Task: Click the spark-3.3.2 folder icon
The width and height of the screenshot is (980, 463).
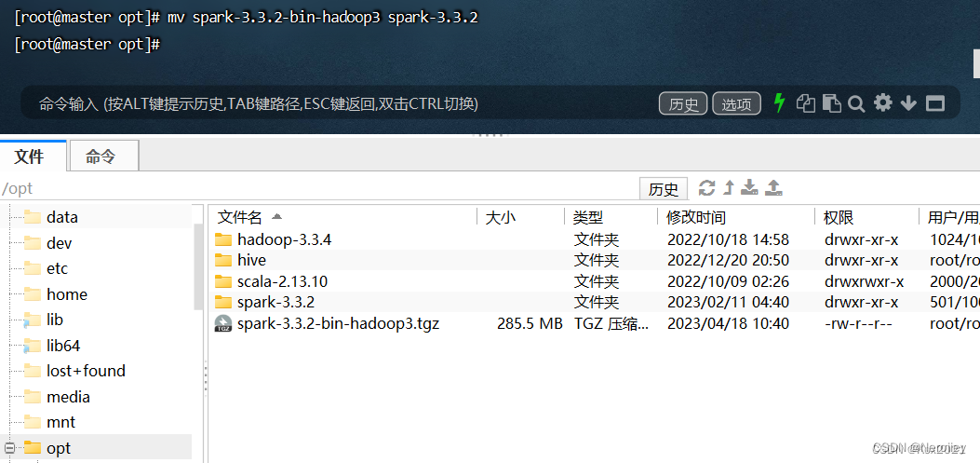Action: (x=223, y=302)
